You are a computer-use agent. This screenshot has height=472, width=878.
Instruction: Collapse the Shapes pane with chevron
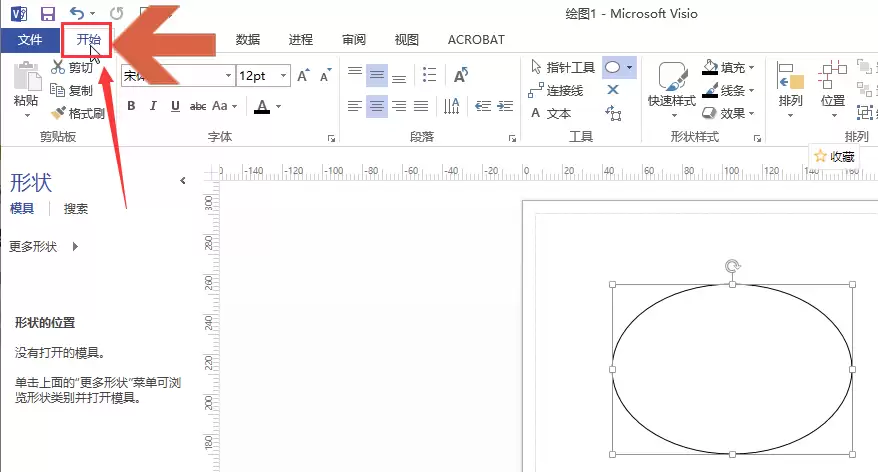tap(183, 180)
